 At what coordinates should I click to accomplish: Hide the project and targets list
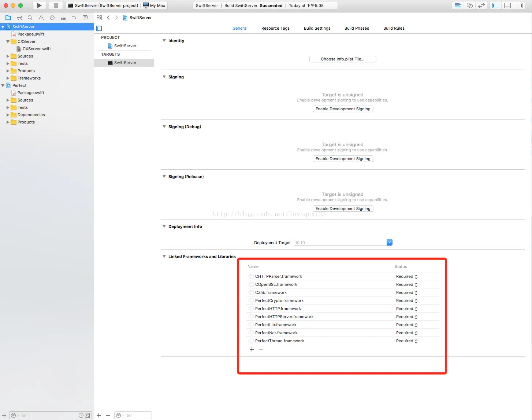[99, 28]
